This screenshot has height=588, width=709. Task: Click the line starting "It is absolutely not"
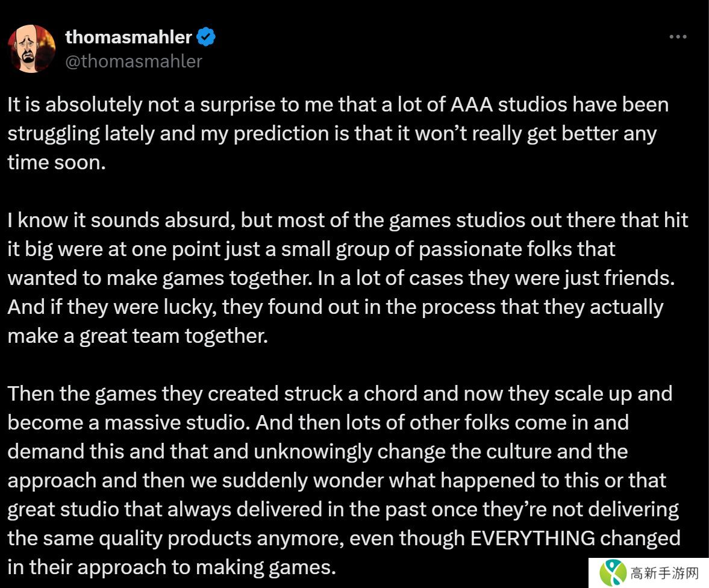pyautogui.click(x=337, y=105)
